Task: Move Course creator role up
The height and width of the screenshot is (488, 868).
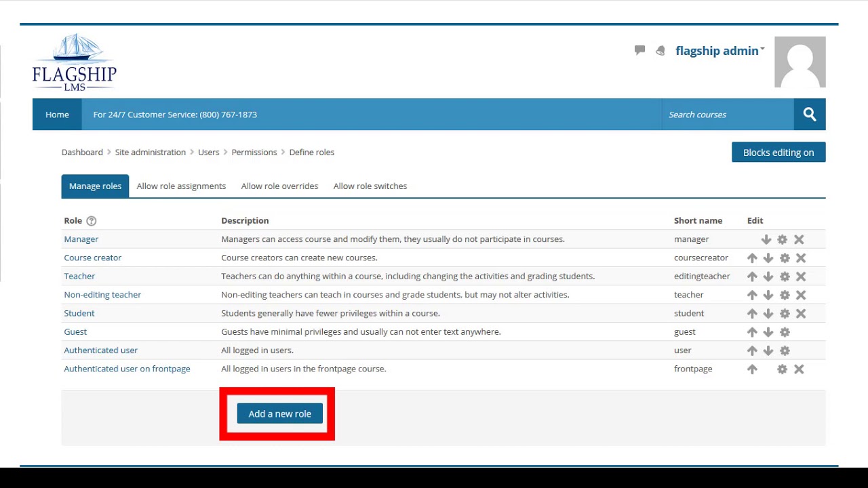Action: tap(752, 258)
